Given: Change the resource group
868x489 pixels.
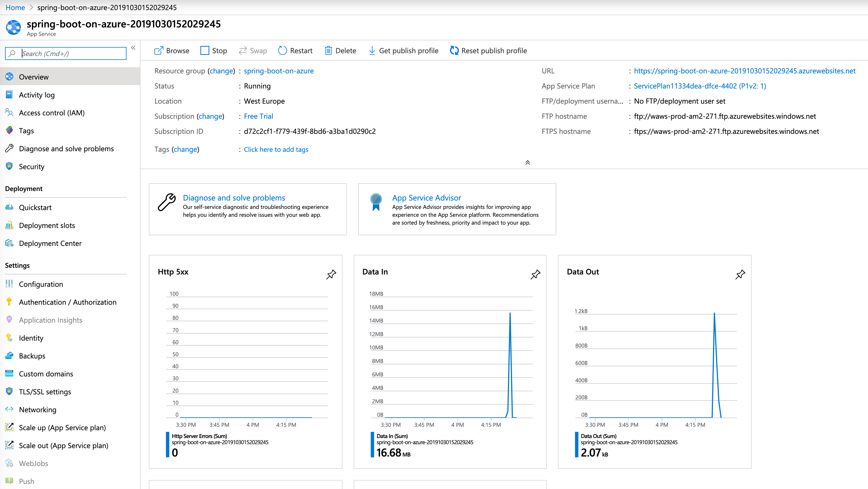Looking at the screenshot, I should point(221,71).
